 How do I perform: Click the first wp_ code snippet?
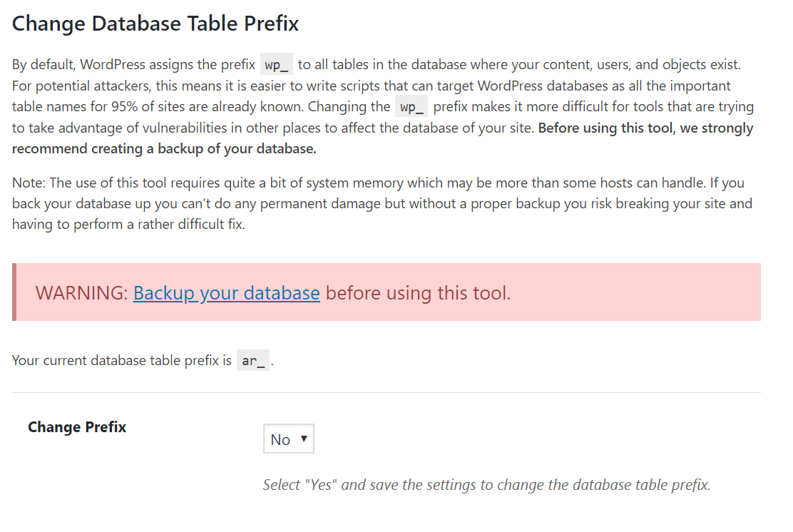(276, 65)
